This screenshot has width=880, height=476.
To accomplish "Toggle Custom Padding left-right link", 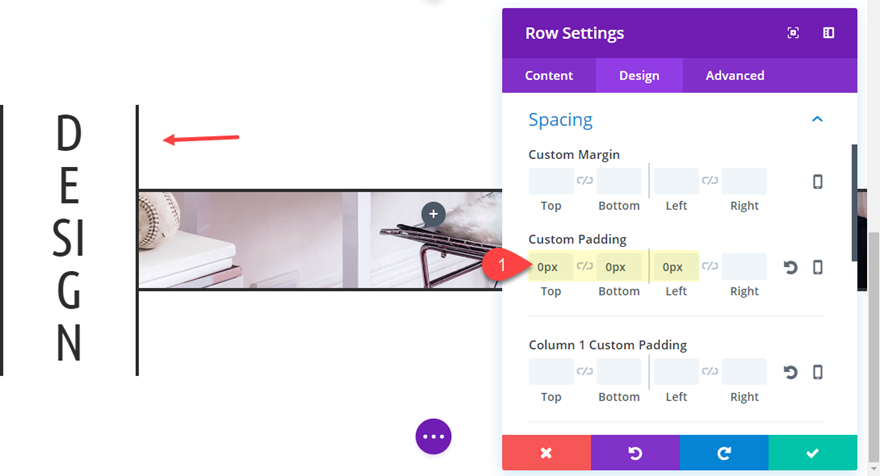I will [x=710, y=267].
